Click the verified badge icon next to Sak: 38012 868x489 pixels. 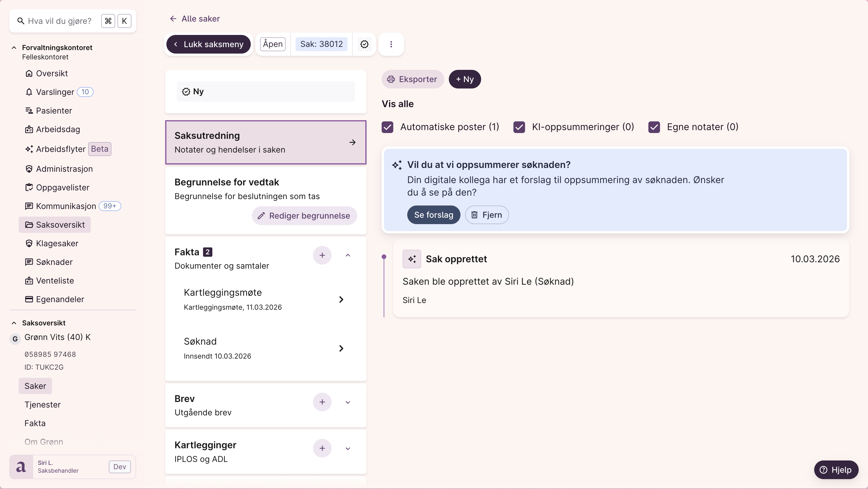pyautogui.click(x=364, y=44)
